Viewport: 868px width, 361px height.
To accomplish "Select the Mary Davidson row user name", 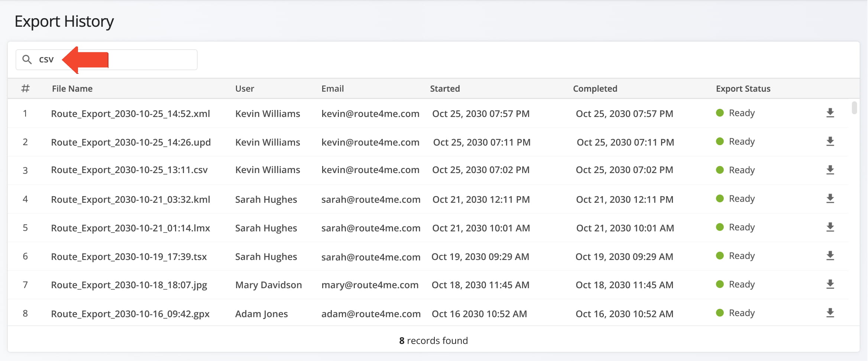I will 268,285.
